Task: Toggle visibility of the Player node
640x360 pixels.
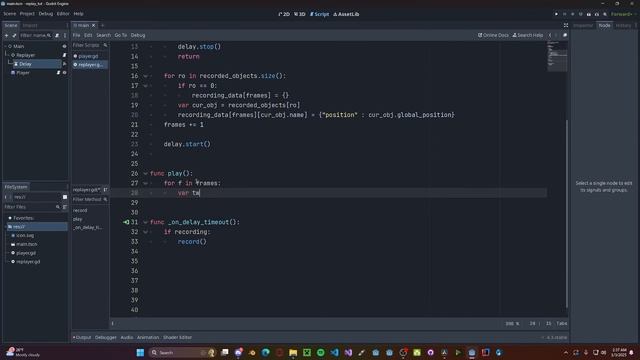Action: click(64, 73)
